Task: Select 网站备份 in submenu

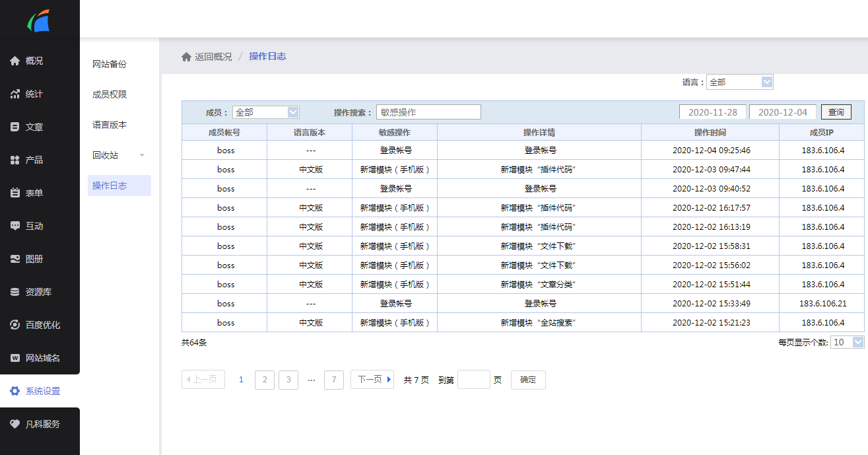Action: click(x=110, y=64)
